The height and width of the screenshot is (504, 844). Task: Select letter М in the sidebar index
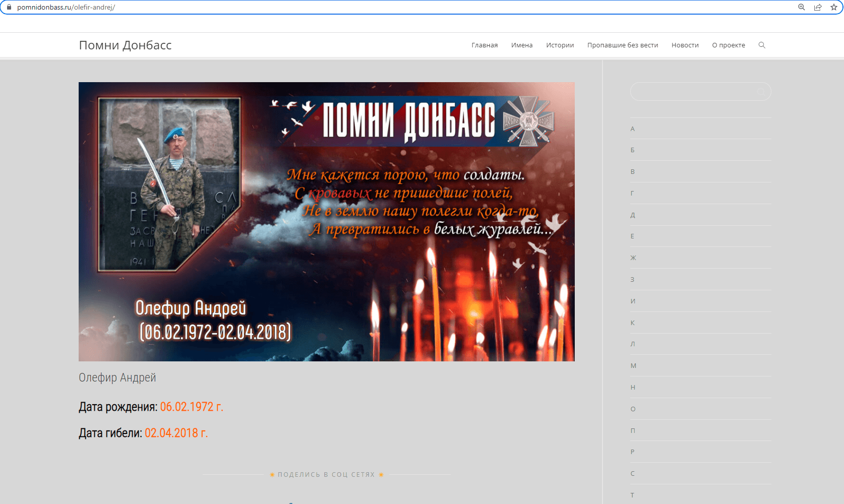(633, 366)
